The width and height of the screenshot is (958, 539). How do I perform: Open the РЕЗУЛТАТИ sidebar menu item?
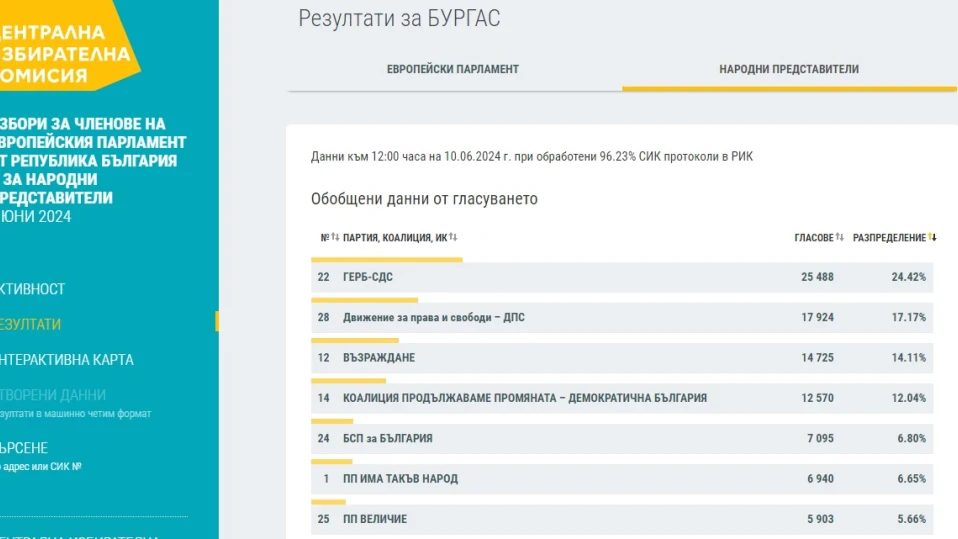point(31,324)
